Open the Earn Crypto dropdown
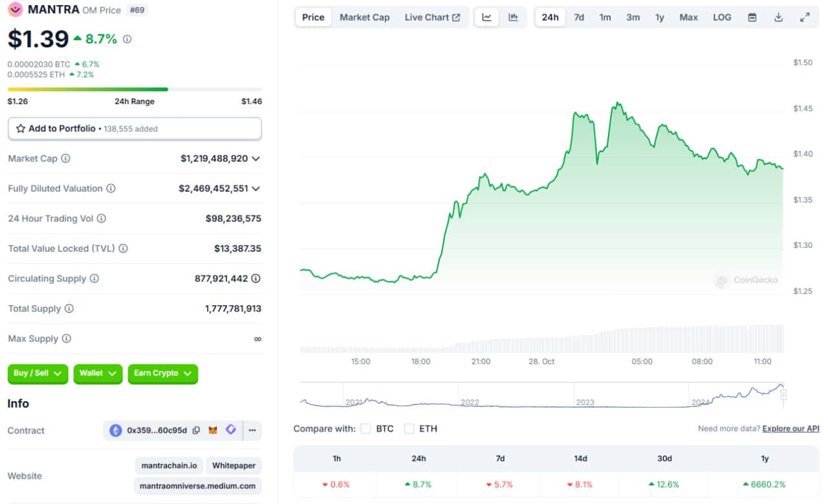The height and width of the screenshot is (504, 828). coord(162,373)
